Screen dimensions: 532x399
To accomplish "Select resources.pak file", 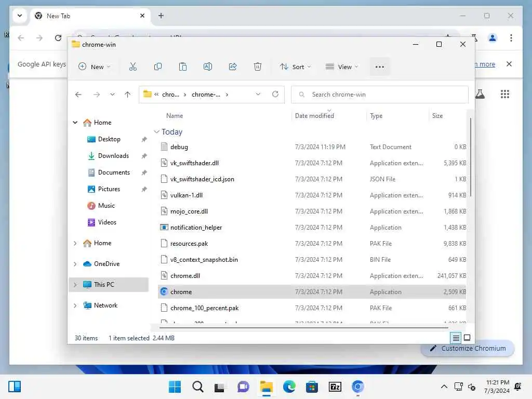I will (312, 244).
